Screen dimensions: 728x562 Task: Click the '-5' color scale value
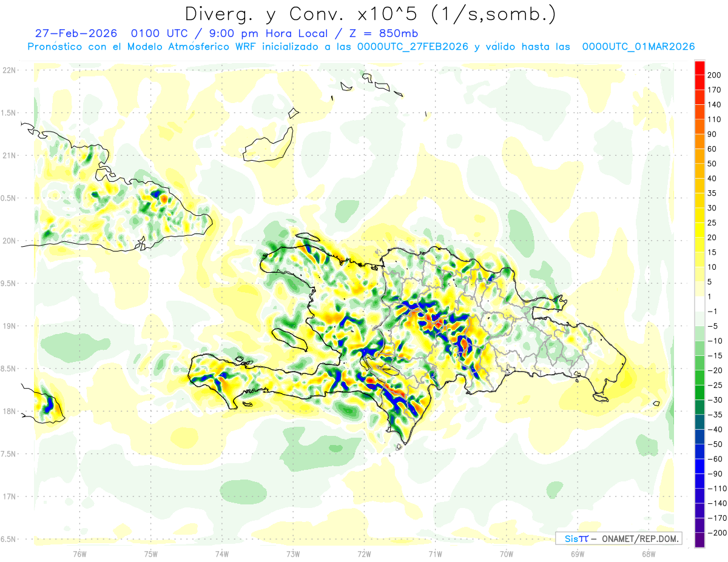[x=713, y=326]
